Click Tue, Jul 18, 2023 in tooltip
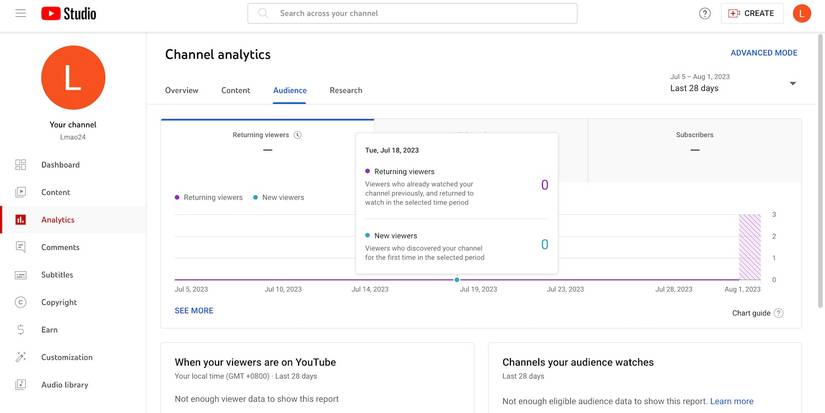The height and width of the screenshot is (413, 825). 392,150
